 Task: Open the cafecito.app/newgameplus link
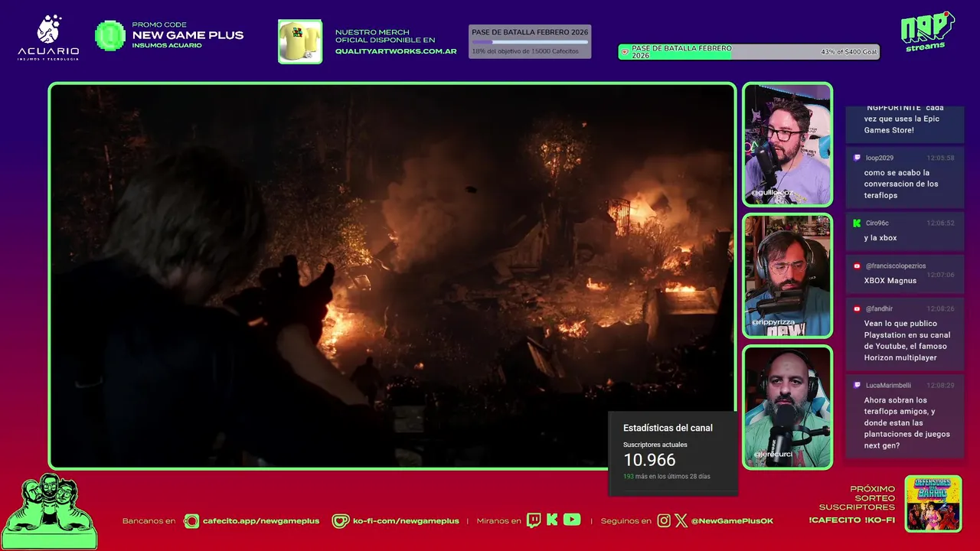click(x=261, y=521)
